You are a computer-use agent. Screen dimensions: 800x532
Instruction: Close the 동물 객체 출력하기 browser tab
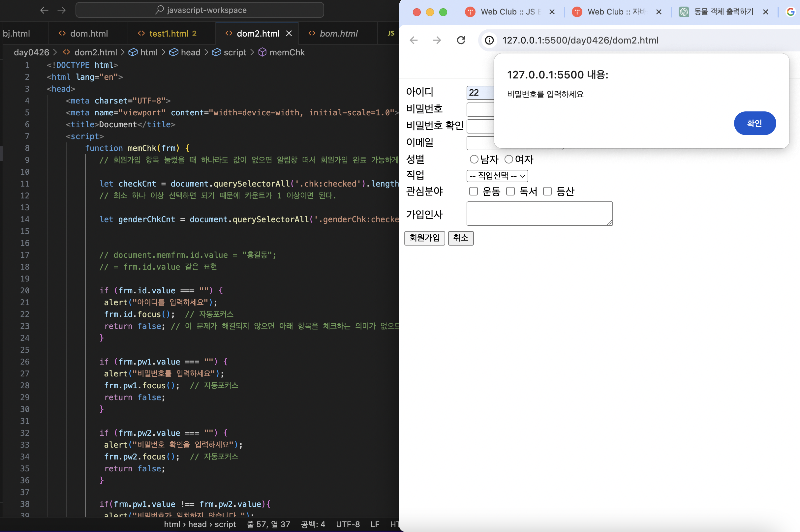pos(765,12)
